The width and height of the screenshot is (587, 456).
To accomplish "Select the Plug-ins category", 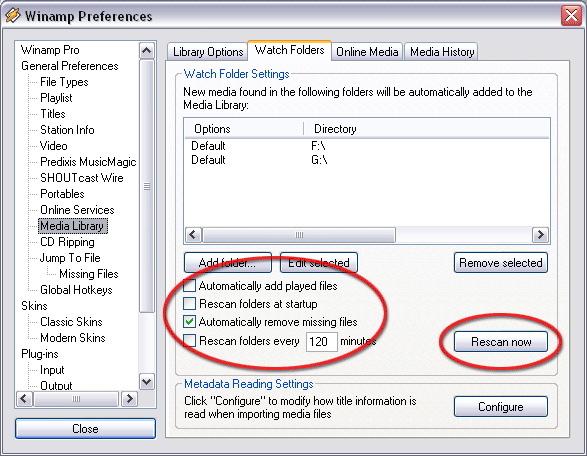I will tap(40, 354).
